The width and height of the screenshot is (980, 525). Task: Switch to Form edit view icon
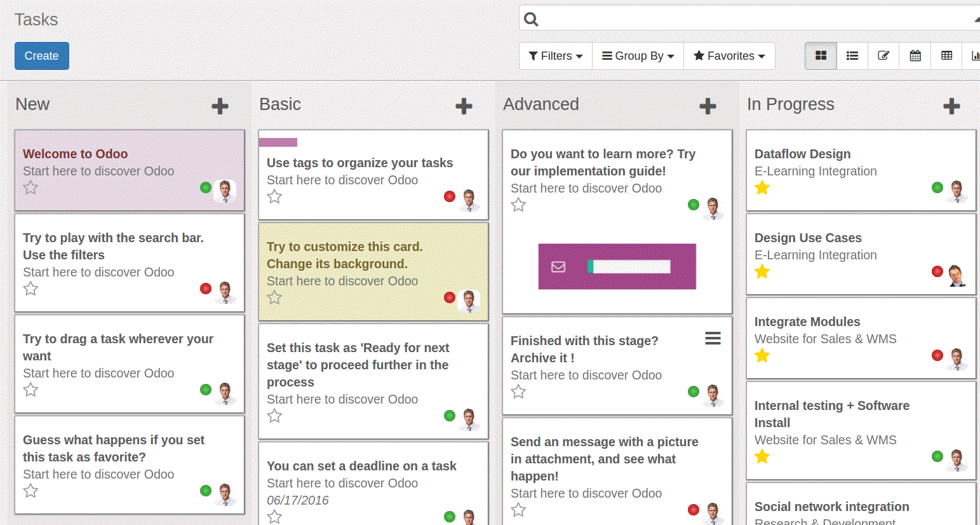[x=883, y=56]
